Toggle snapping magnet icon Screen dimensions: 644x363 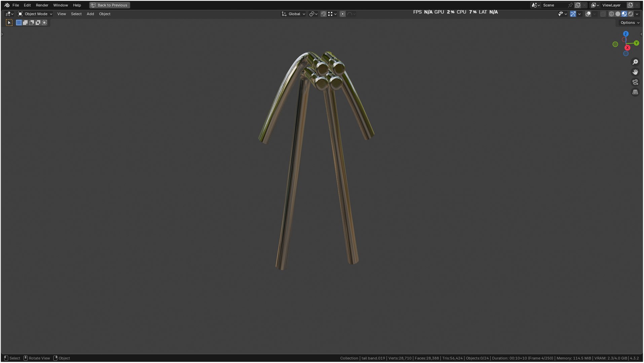tap(324, 14)
